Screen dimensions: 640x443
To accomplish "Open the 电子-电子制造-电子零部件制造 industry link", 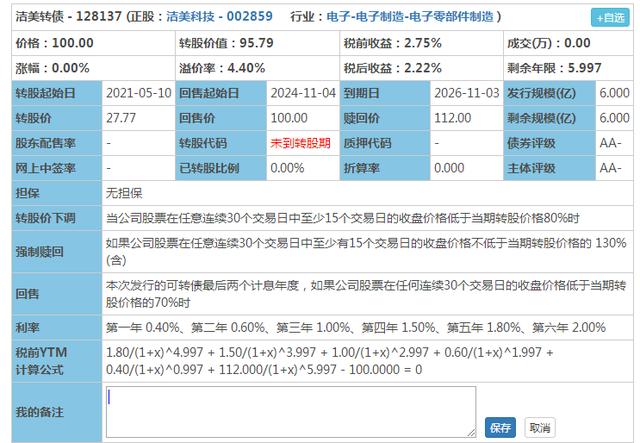I will [410, 16].
